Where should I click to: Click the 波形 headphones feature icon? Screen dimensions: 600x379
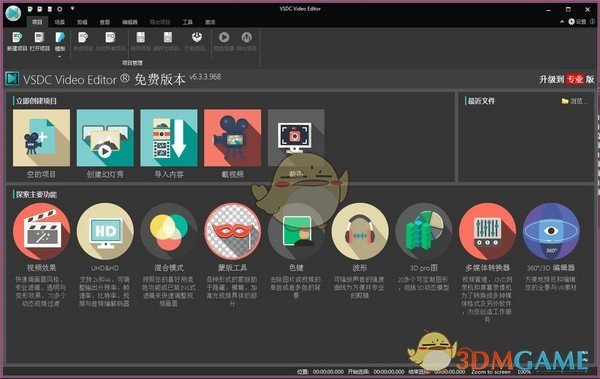[x=360, y=231]
